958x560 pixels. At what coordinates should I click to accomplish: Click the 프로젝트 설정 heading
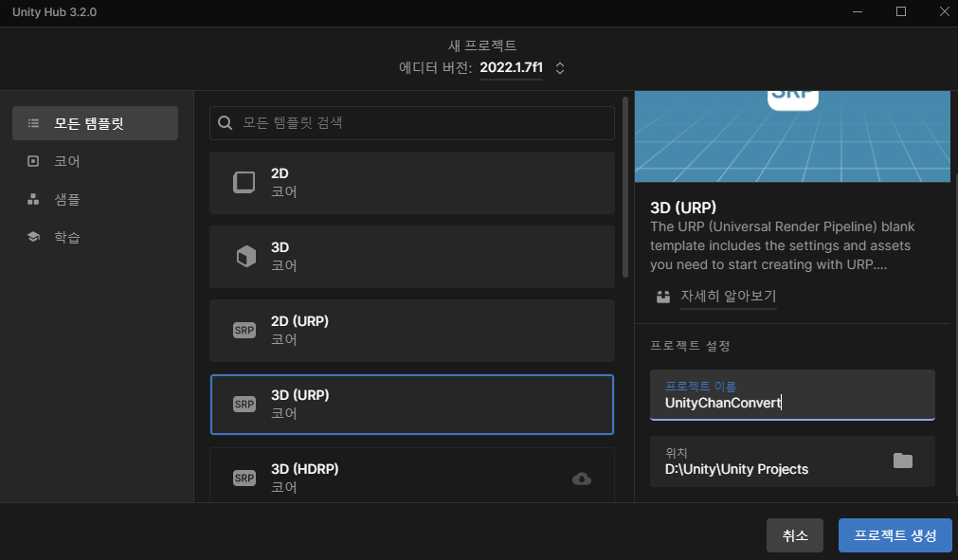pyautogui.click(x=690, y=346)
